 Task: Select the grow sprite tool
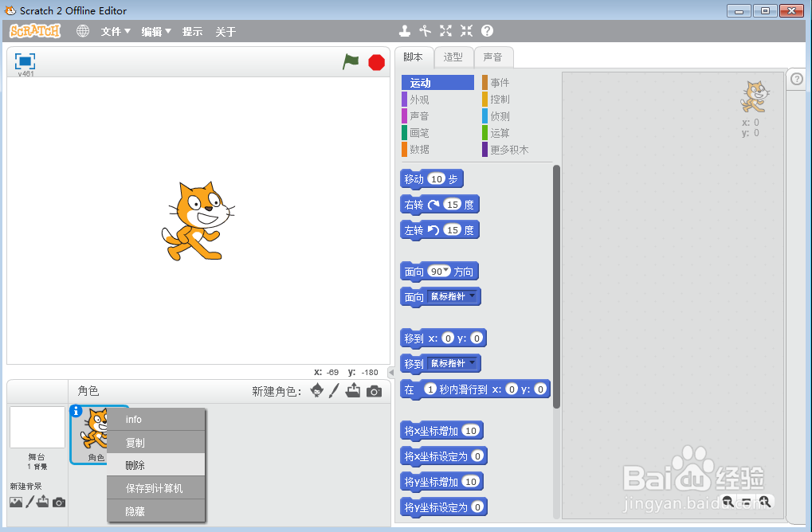(x=446, y=31)
